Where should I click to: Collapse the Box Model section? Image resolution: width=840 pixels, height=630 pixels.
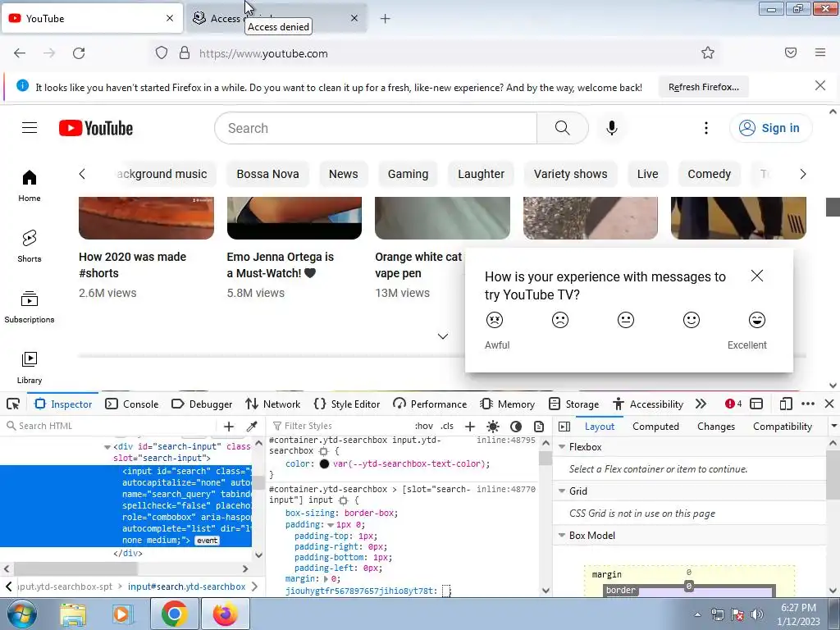pyautogui.click(x=562, y=535)
